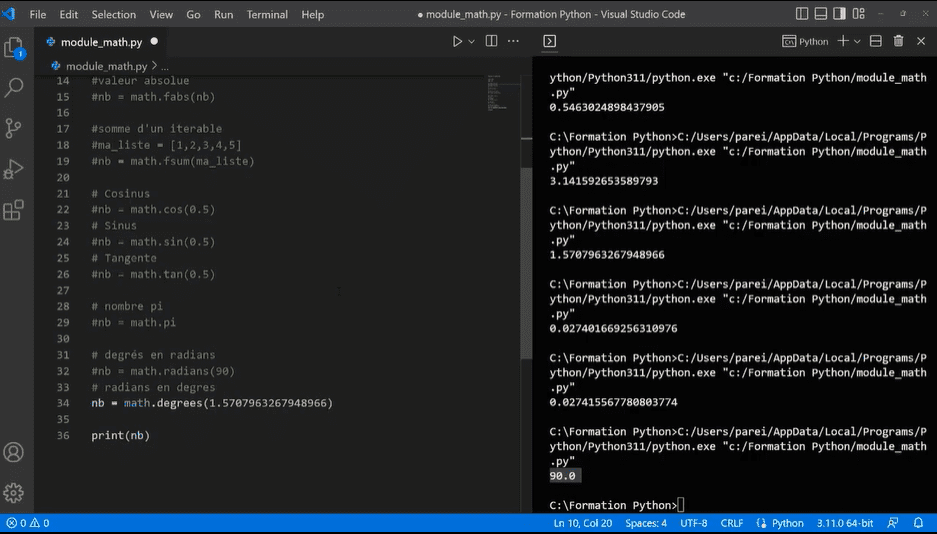Click the math.degrees code line
Screen dimensions: 937x534
(x=212, y=403)
